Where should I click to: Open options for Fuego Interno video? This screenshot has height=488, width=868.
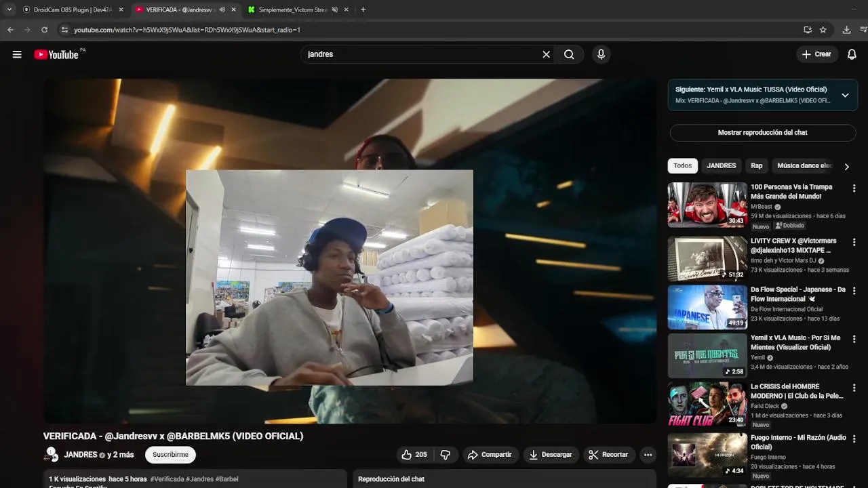(854, 439)
